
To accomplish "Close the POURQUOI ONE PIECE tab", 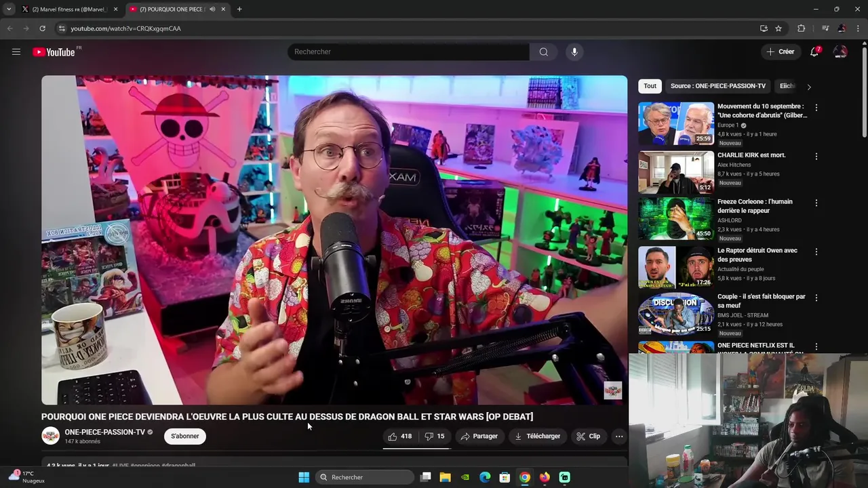I will coord(223,9).
